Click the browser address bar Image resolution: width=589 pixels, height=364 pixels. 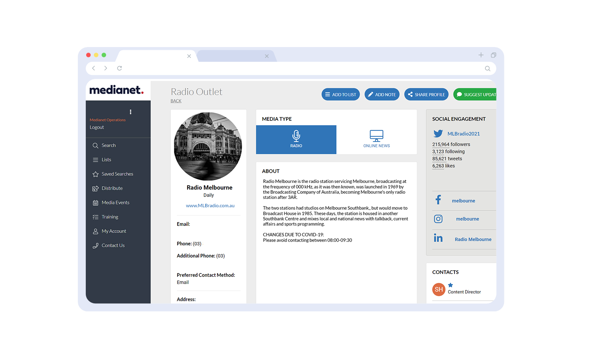[291, 69]
